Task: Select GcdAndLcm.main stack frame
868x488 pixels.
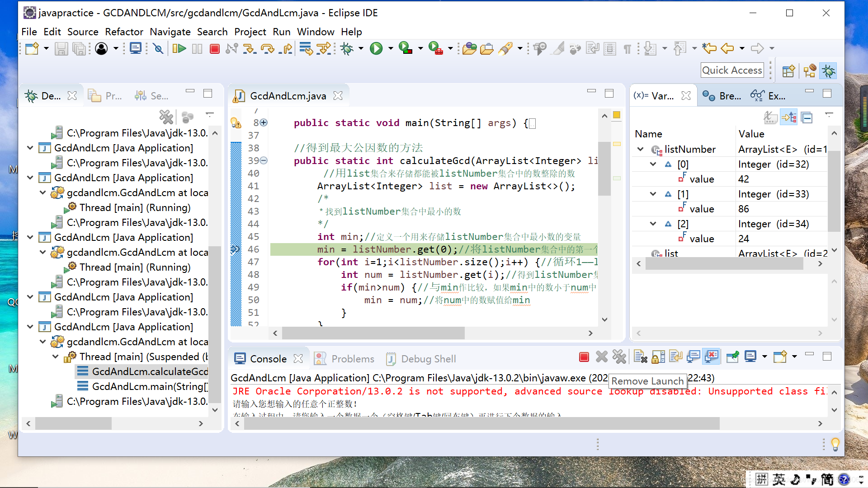Action: tap(149, 386)
